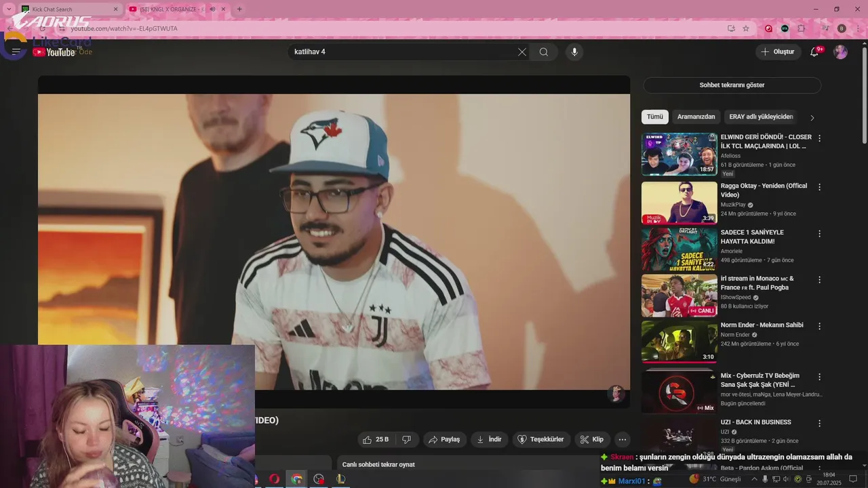Open the YouTube hamburger guide menu

16,52
